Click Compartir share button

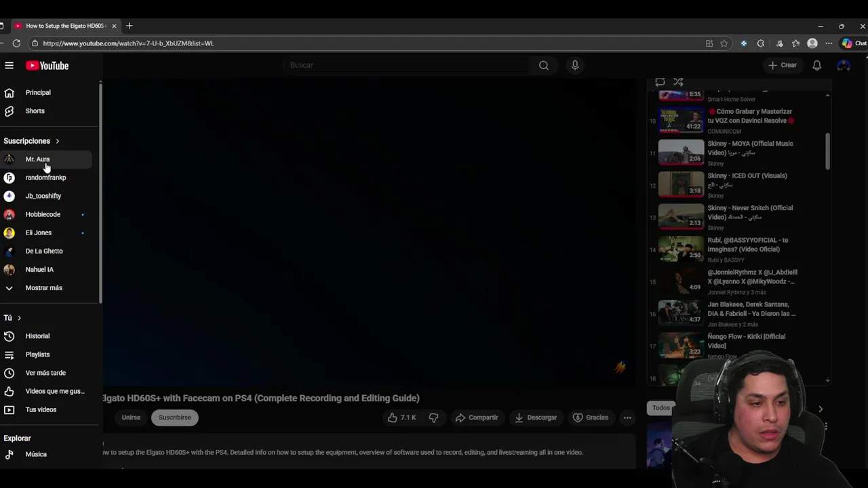tap(477, 418)
